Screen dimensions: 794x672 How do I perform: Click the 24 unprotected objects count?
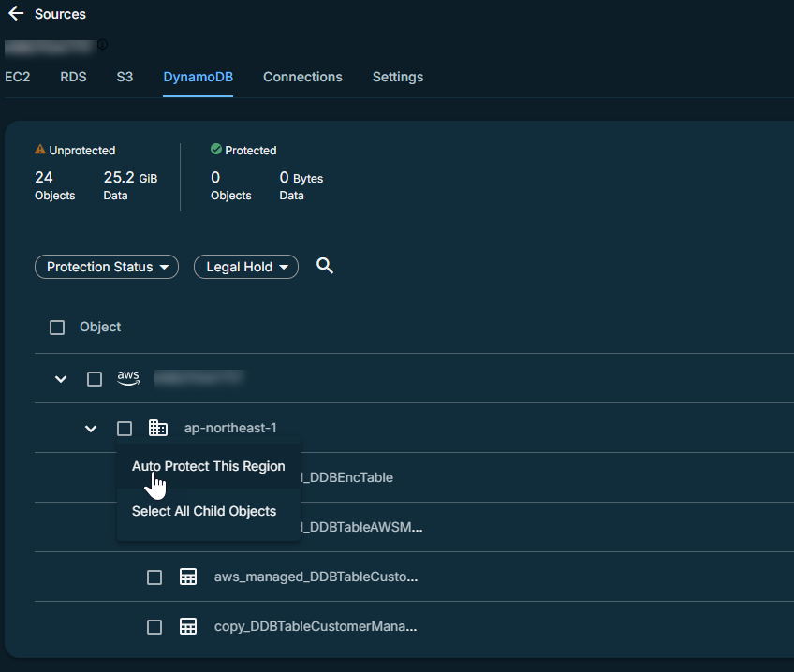[x=44, y=177]
